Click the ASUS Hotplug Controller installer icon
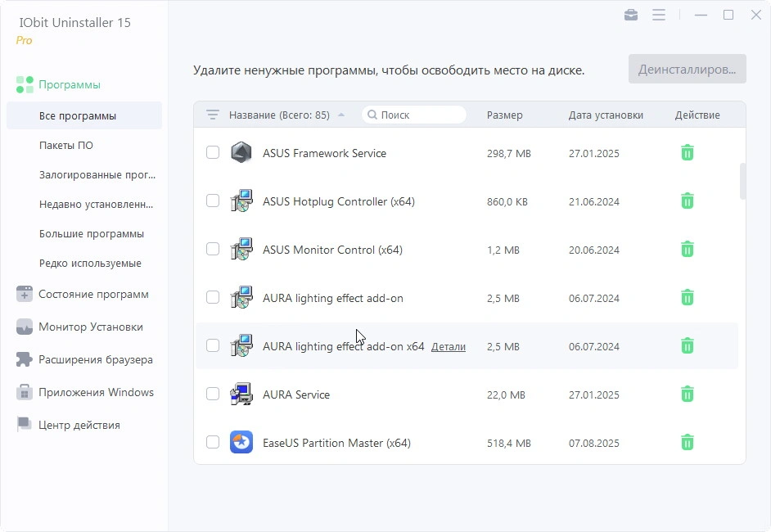This screenshot has height=532, width=771. [x=241, y=201]
